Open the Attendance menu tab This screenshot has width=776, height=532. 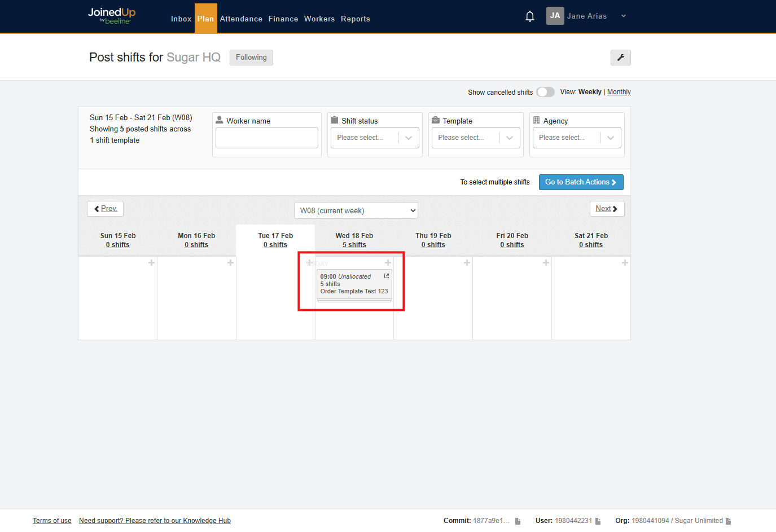pyautogui.click(x=241, y=19)
